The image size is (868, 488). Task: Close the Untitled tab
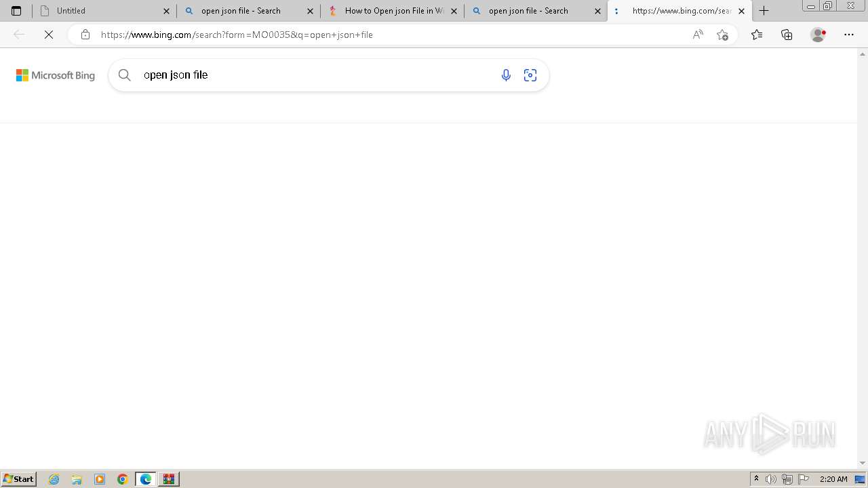coord(166,11)
